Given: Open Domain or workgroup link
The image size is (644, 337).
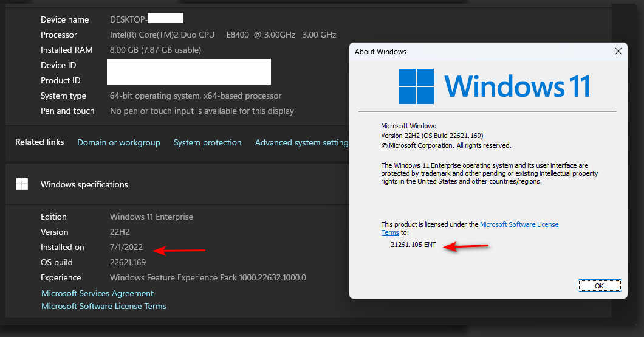Looking at the screenshot, I should [x=118, y=142].
